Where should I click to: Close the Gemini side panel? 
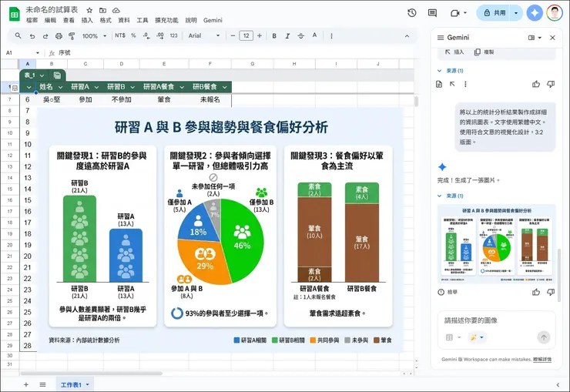click(552, 38)
